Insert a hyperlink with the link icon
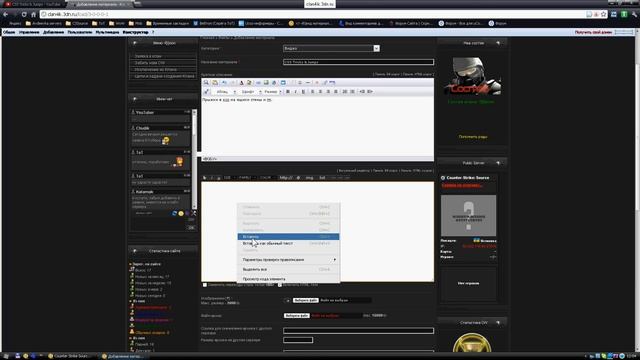 [258, 82]
